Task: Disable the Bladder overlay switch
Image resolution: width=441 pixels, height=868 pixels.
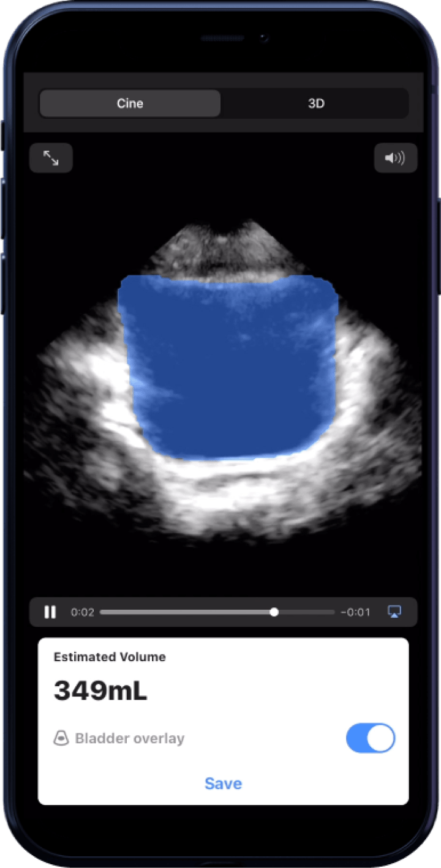Action: point(370,739)
